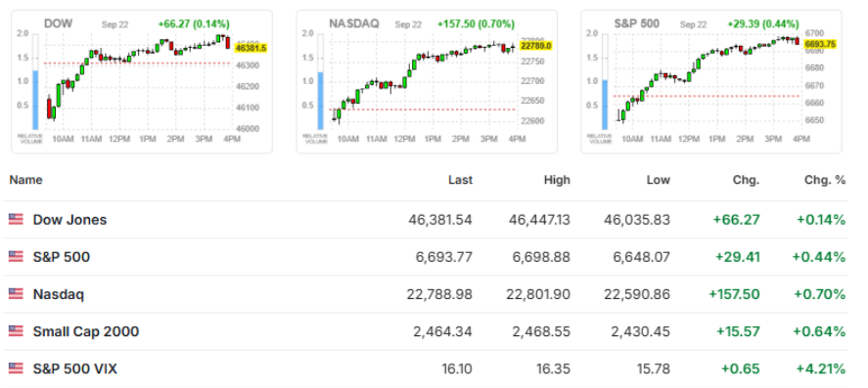Viewport: 868px width, 388px height.
Task: Select Dow Jones change +66.27 in table
Action: pyautogui.click(x=736, y=220)
